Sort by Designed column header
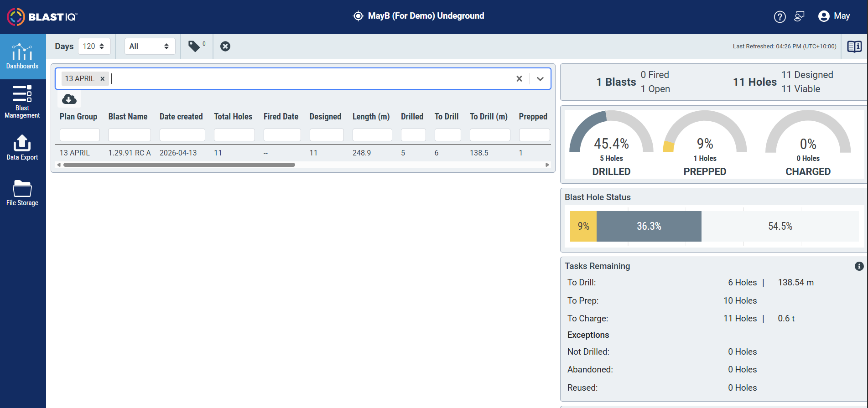The image size is (868, 408). pos(325,116)
